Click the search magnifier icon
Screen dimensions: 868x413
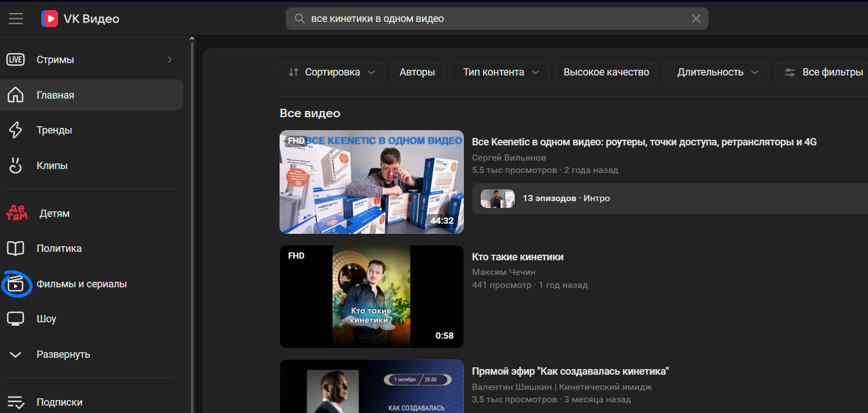[299, 19]
